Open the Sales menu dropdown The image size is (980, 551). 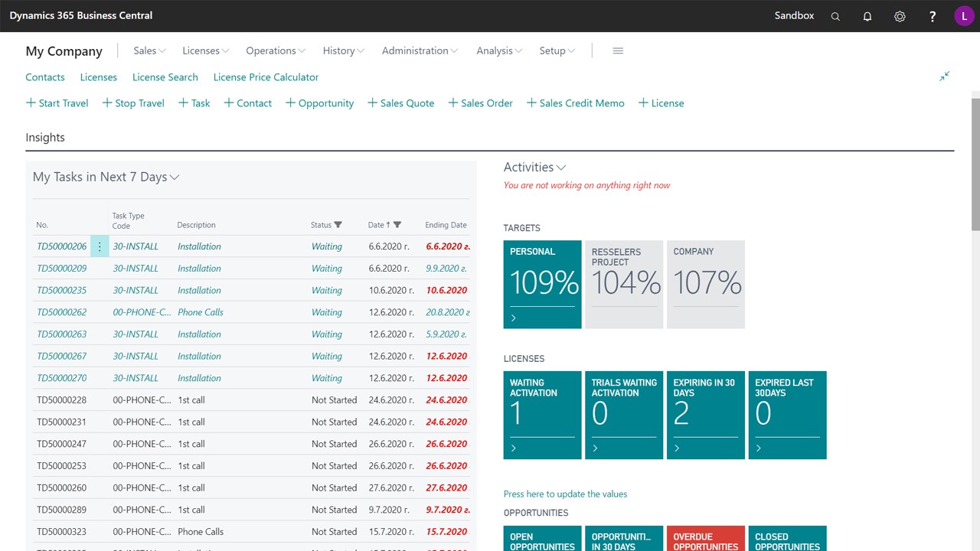(x=149, y=51)
